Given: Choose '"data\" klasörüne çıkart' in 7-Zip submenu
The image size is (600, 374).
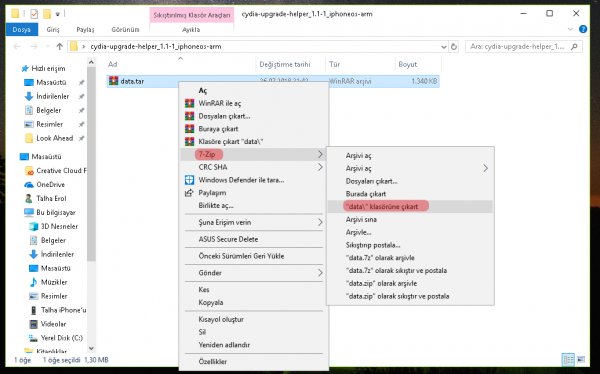Looking at the screenshot, I should 410,206.
